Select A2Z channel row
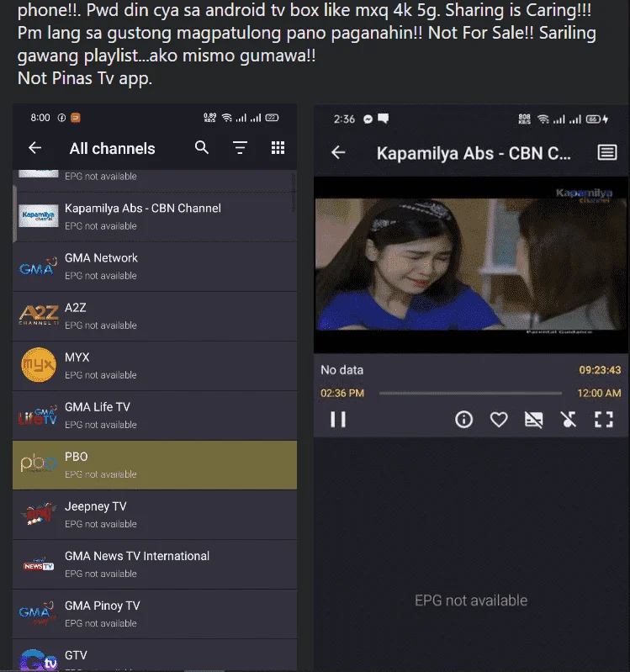 coord(155,316)
